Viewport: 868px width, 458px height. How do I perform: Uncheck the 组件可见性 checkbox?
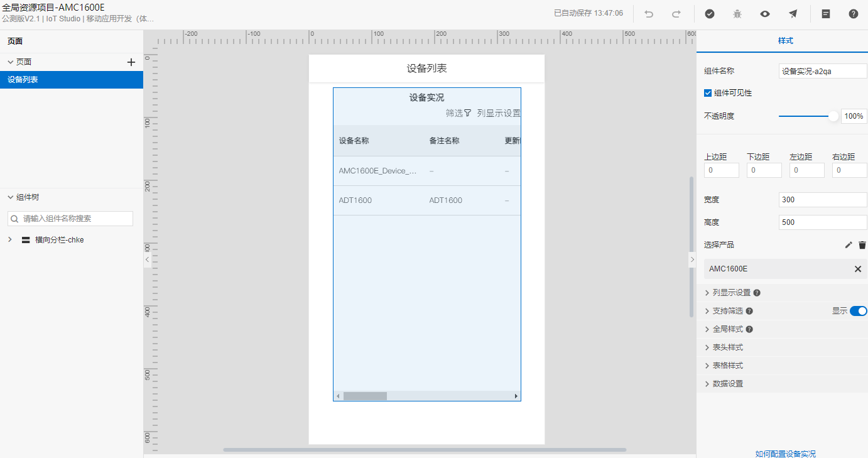click(708, 93)
